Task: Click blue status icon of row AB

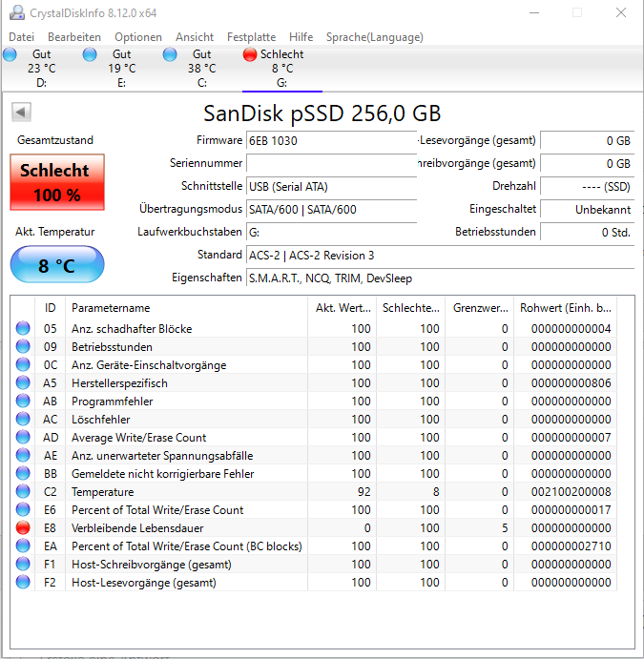Action: point(23,401)
